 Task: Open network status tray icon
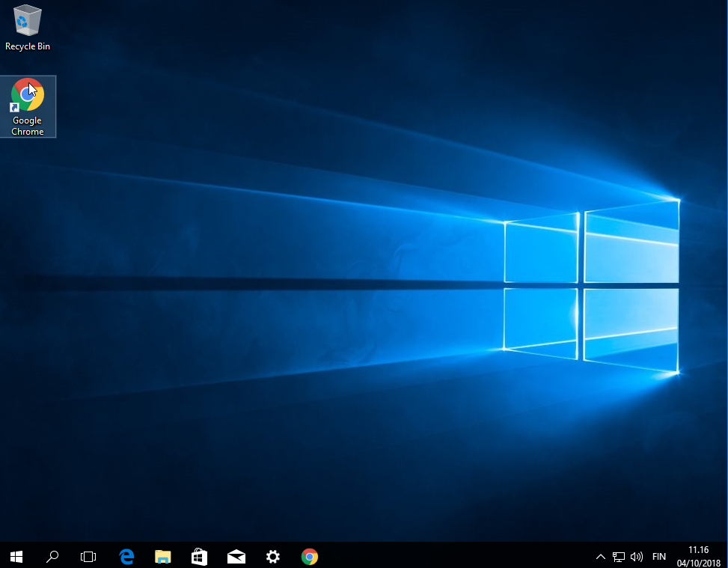click(x=619, y=556)
